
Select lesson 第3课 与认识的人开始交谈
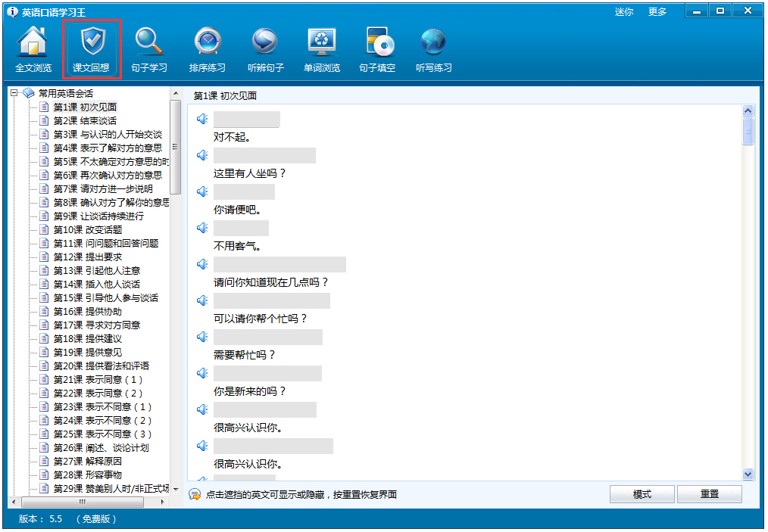pos(108,134)
